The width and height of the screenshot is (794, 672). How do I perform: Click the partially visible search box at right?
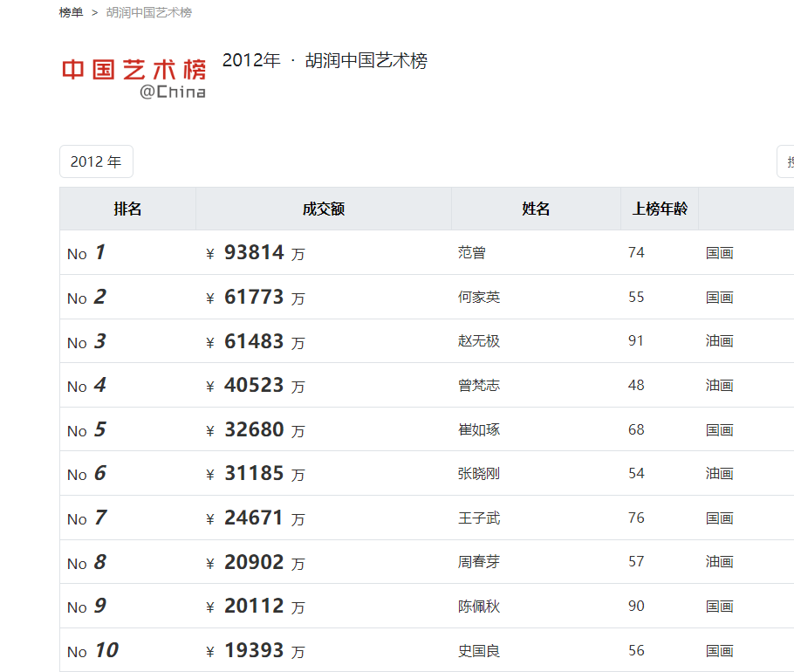click(x=785, y=161)
